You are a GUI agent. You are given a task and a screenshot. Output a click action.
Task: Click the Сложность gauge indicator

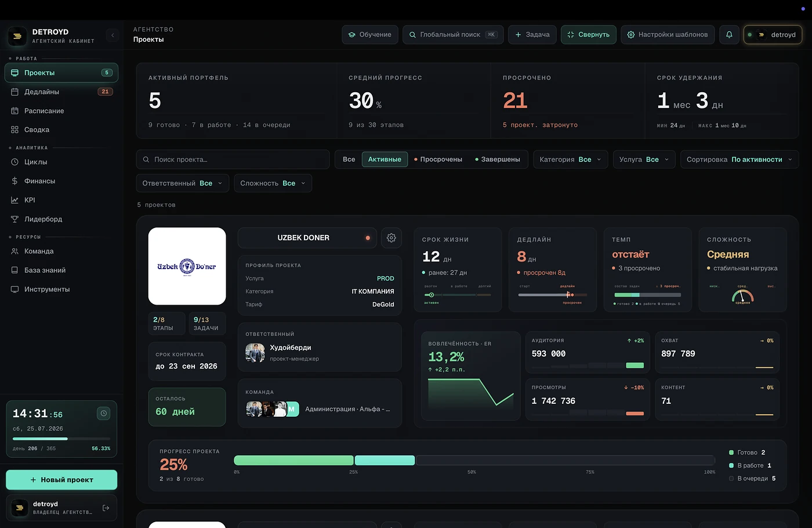[743, 295]
